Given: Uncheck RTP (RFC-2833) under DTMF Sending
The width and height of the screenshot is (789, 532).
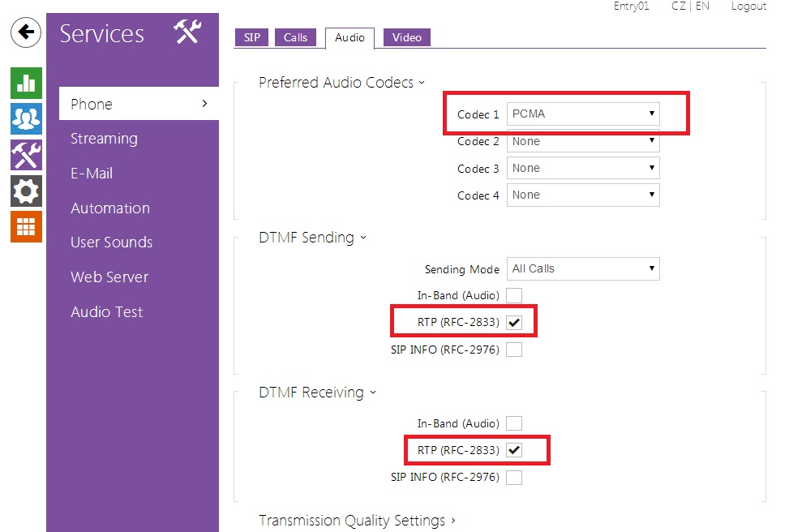Looking at the screenshot, I should pos(514,323).
